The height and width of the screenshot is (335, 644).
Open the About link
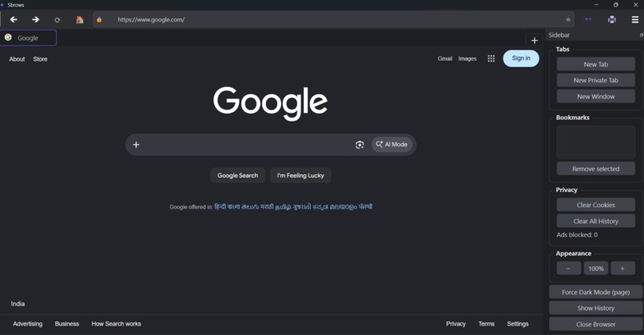click(17, 59)
